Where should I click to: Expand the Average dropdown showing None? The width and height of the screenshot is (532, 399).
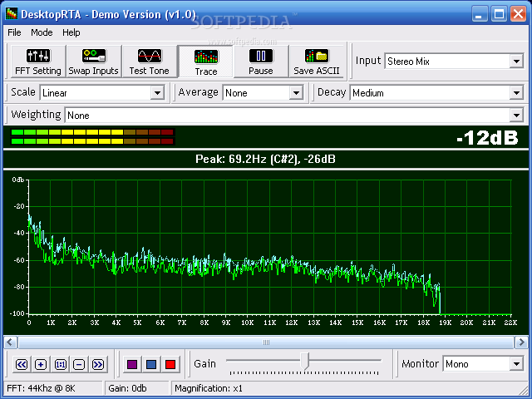pos(296,92)
